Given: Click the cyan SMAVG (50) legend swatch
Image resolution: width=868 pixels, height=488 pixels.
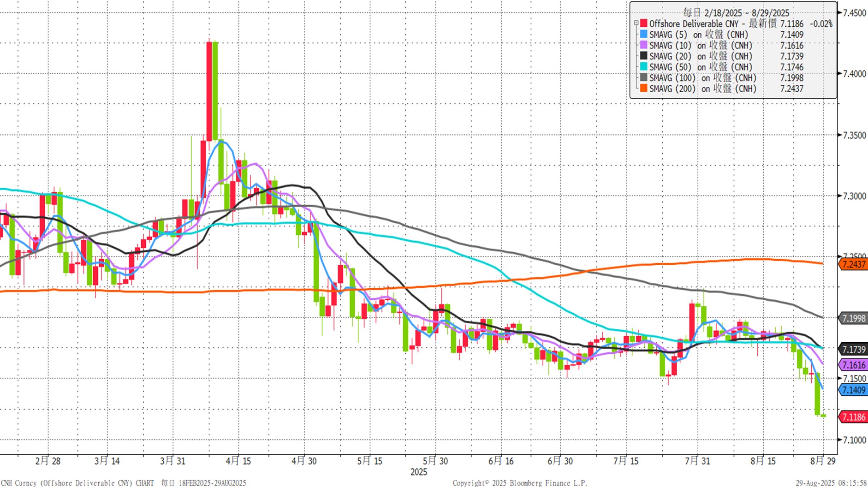Looking at the screenshot, I should point(644,66).
